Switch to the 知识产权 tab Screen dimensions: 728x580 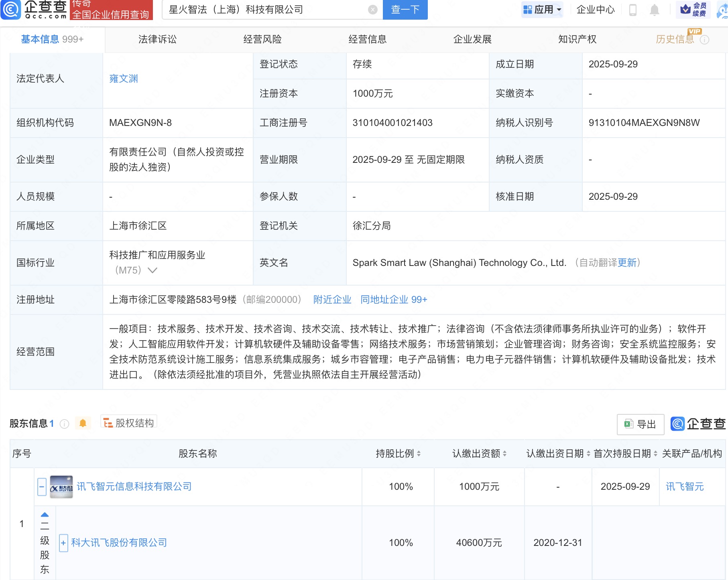point(577,39)
